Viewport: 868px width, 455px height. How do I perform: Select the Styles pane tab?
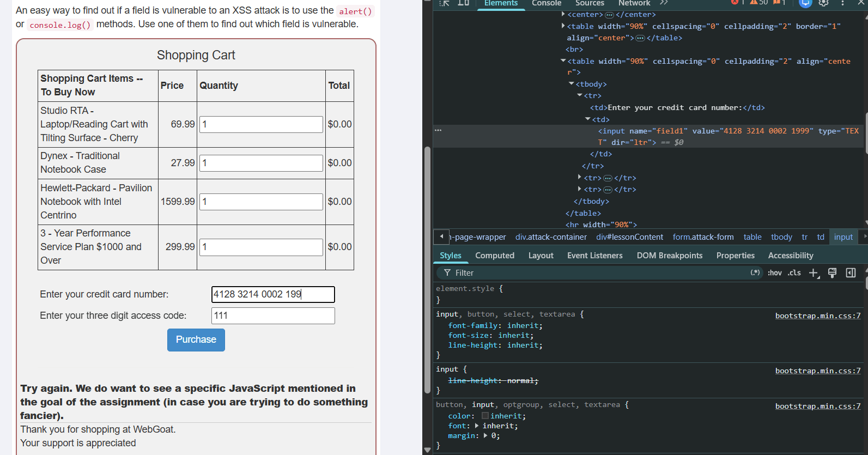(451, 256)
